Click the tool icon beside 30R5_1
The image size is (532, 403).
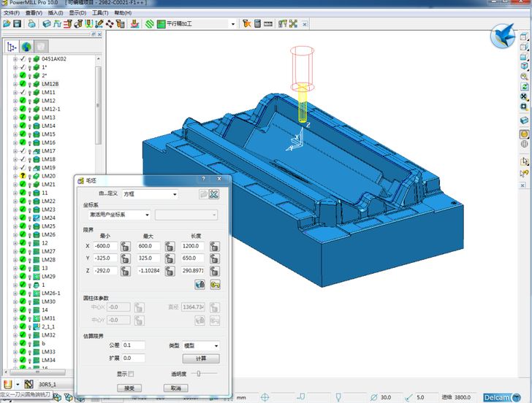[28, 384]
